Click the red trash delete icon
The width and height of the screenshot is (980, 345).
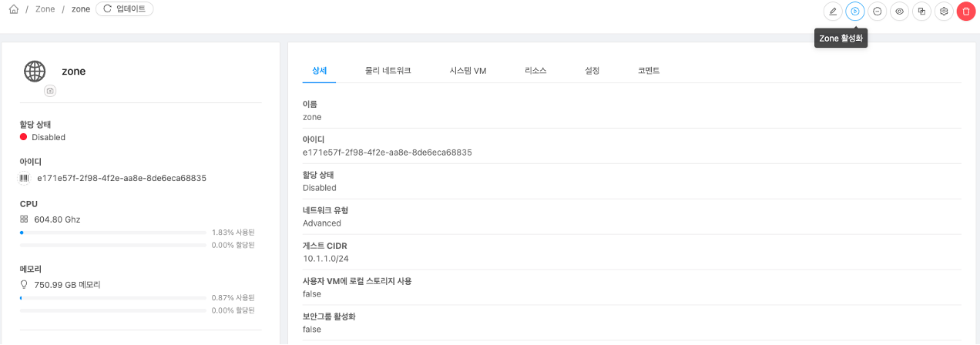tap(966, 12)
